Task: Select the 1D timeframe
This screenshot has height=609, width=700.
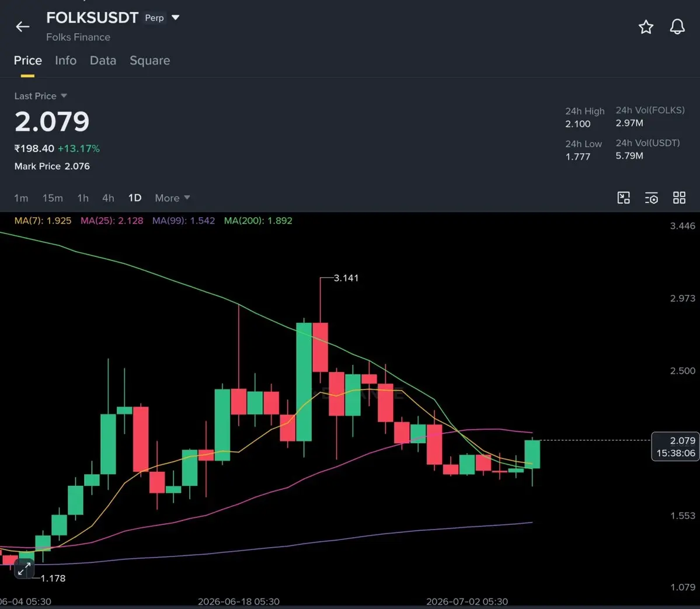Action: 135,198
